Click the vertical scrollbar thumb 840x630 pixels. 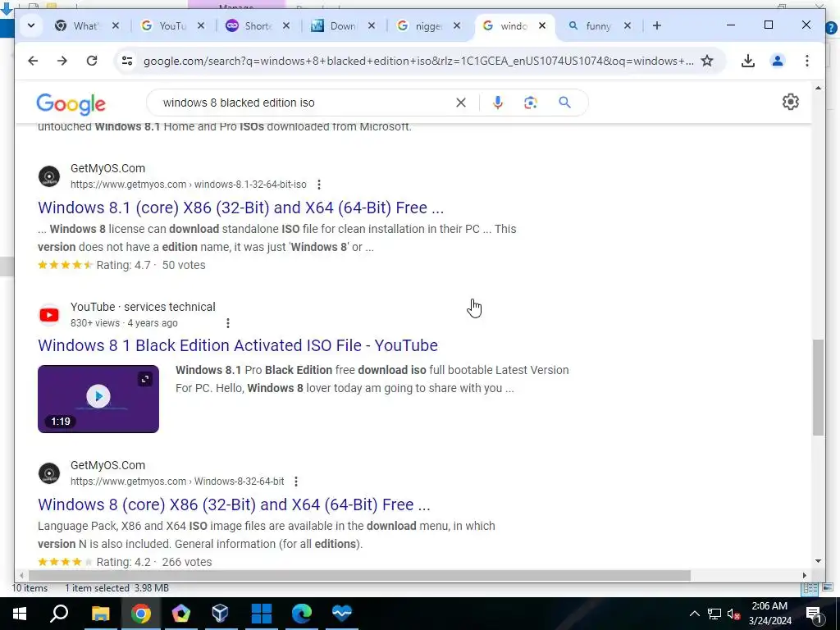(818, 387)
